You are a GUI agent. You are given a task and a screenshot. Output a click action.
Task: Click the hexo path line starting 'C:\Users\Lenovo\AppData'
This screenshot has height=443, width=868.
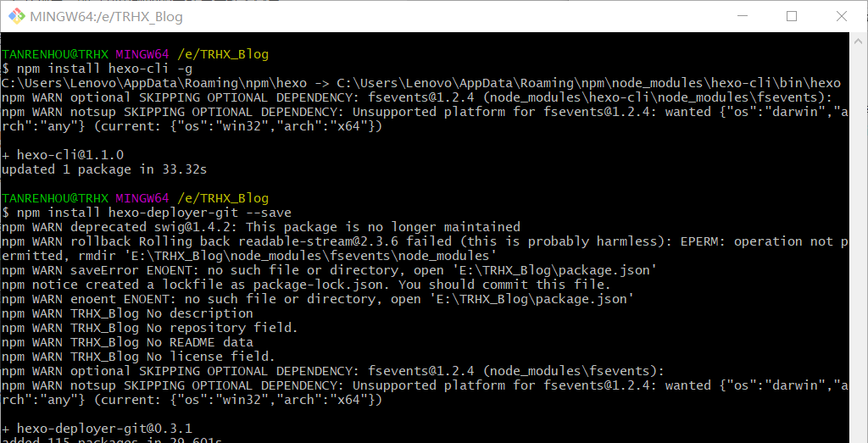pos(422,84)
